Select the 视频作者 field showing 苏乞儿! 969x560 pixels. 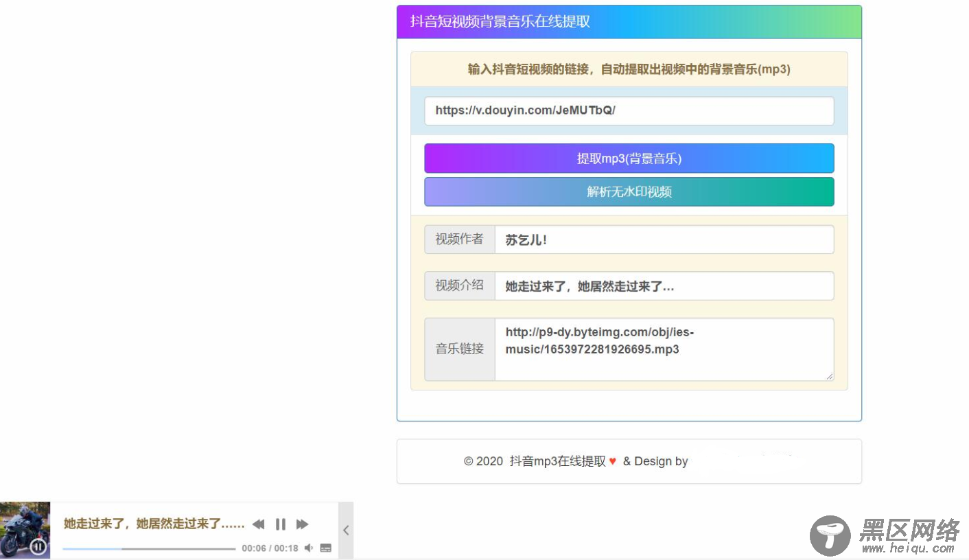click(664, 240)
